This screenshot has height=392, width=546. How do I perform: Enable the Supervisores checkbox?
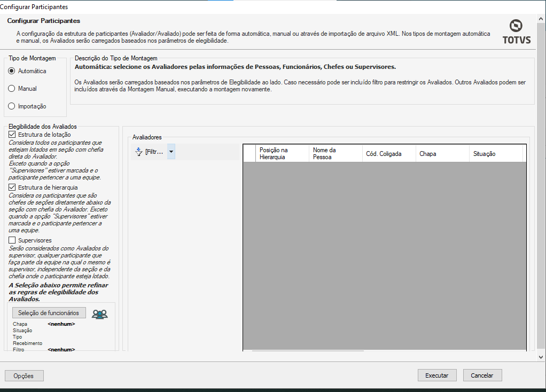(x=13, y=240)
